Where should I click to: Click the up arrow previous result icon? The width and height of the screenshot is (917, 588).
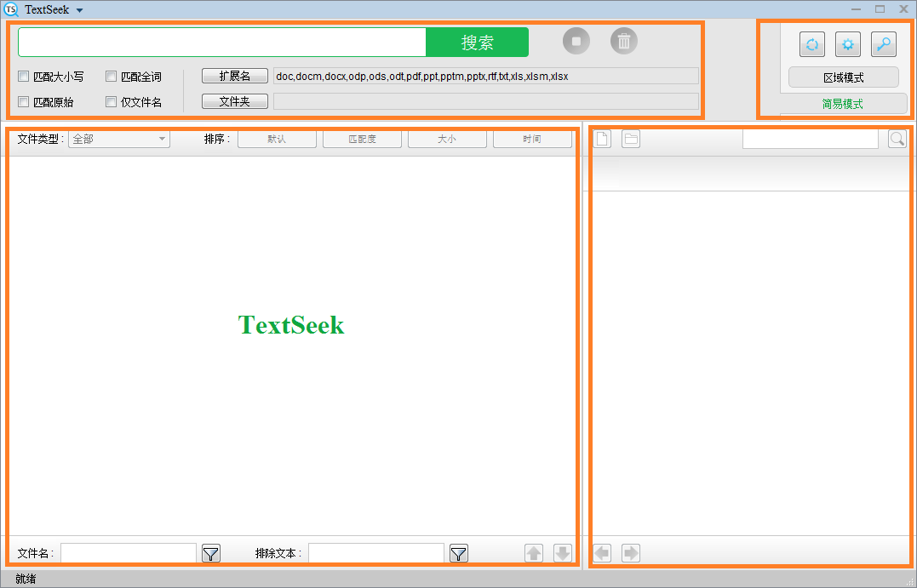[534, 553]
